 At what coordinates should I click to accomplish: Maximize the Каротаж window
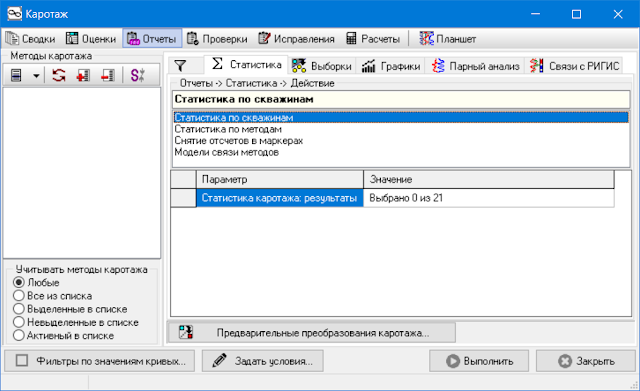576,14
